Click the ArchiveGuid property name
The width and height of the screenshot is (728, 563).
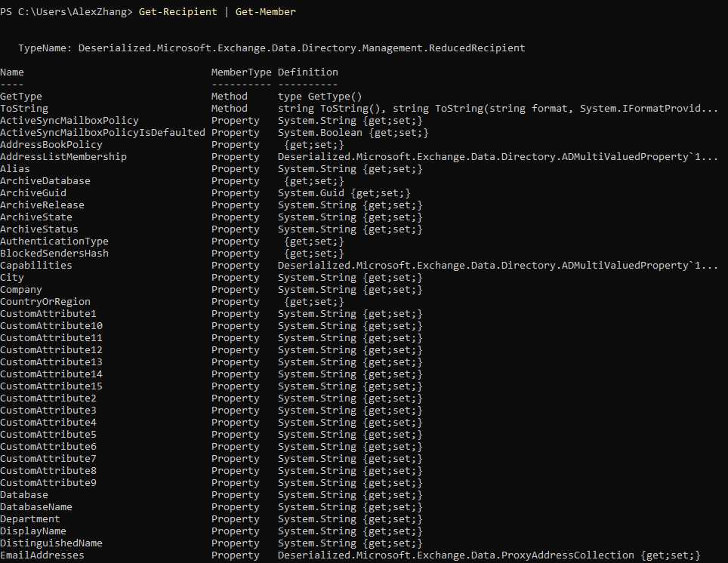[33, 192]
